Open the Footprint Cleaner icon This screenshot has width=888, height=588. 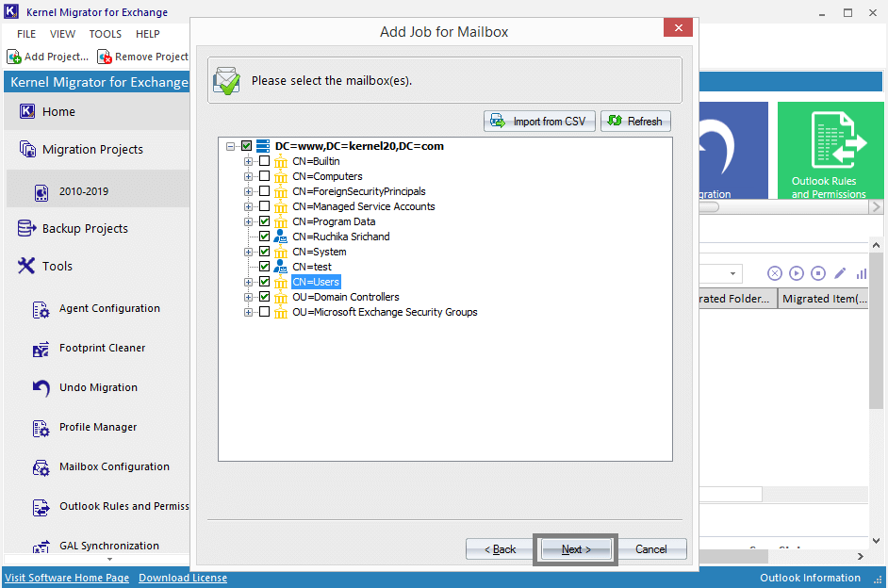pos(41,349)
